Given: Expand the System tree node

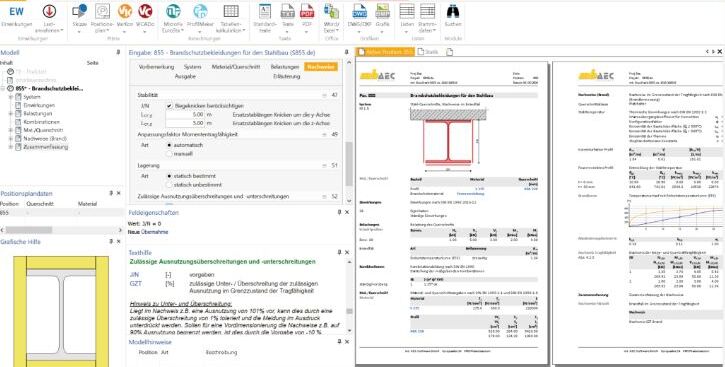Looking at the screenshot, I should tap(11, 97).
